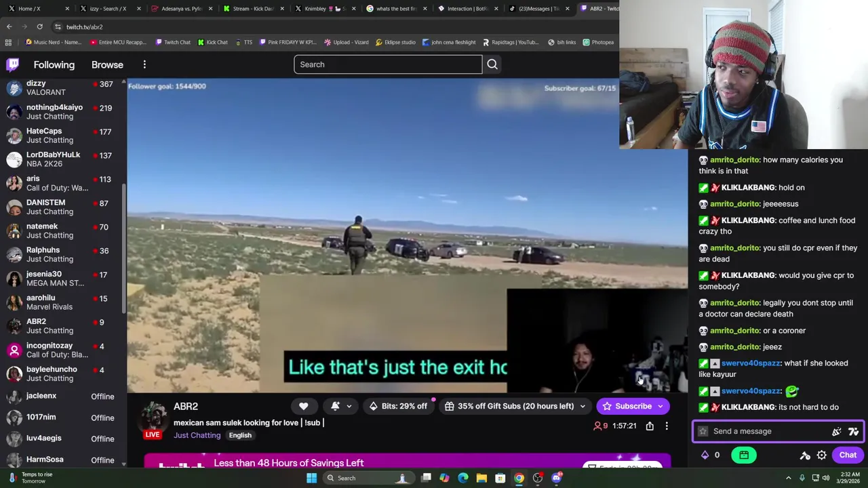Follow ABR2 with the heart button
The width and height of the screenshot is (868, 488).
coord(303,406)
